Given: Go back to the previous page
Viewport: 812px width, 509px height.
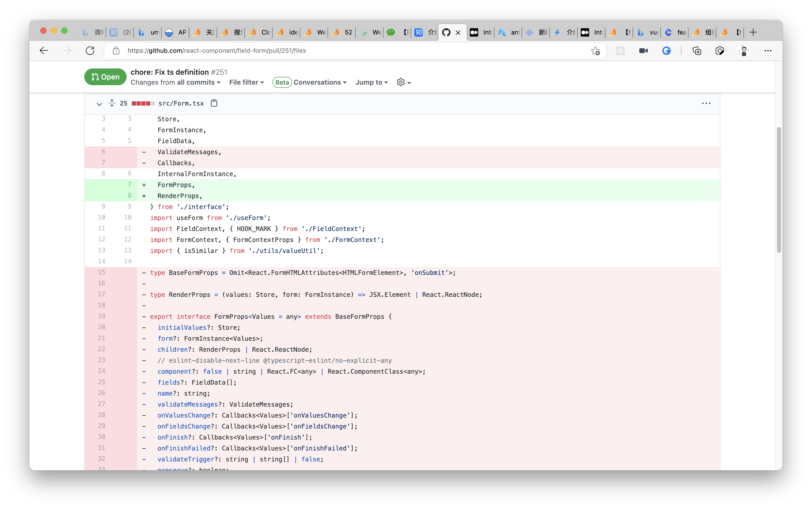Looking at the screenshot, I should pyautogui.click(x=44, y=51).
